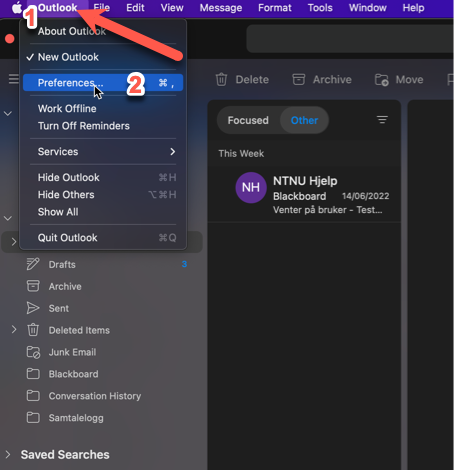Viewport: 454px width, 470px height.
Task: Click the Saved Searches heading
Action: 65,455
